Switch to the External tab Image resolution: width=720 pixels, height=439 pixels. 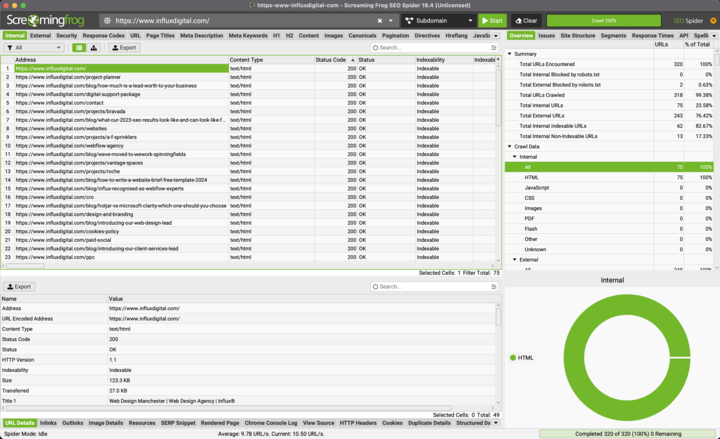point(40,35)
